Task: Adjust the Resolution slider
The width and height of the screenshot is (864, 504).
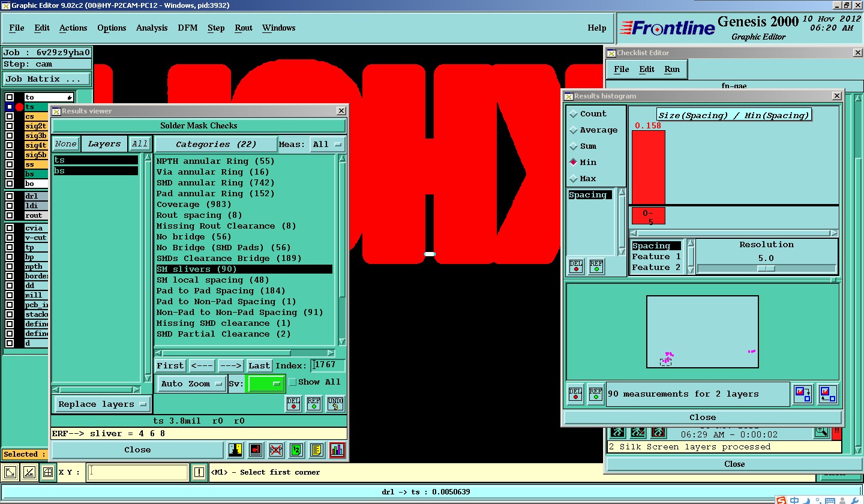Action: [x=766, y=268]
